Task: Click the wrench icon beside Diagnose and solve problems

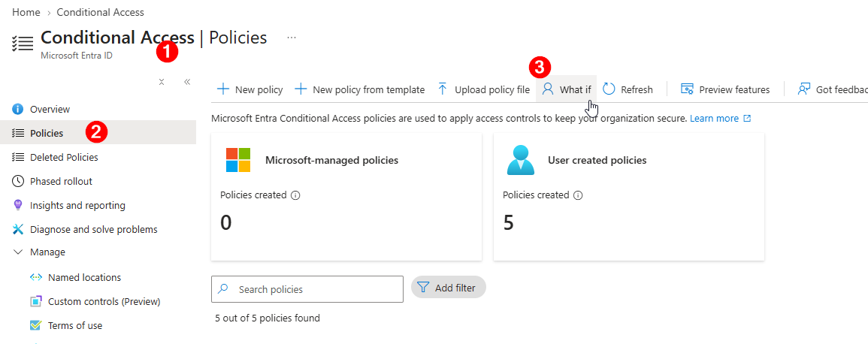Action: point(18,229)
